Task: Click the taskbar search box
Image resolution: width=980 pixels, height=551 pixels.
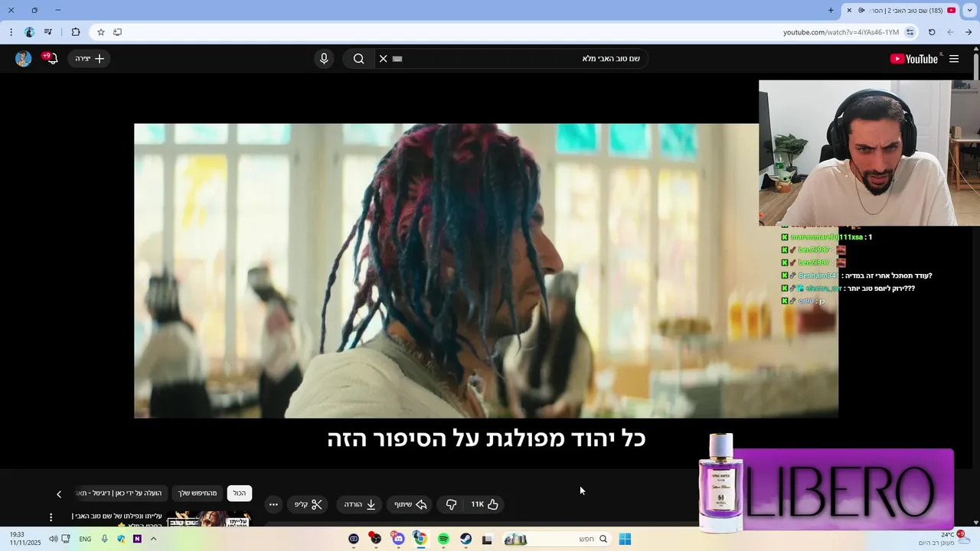Action: click(556, 540)
